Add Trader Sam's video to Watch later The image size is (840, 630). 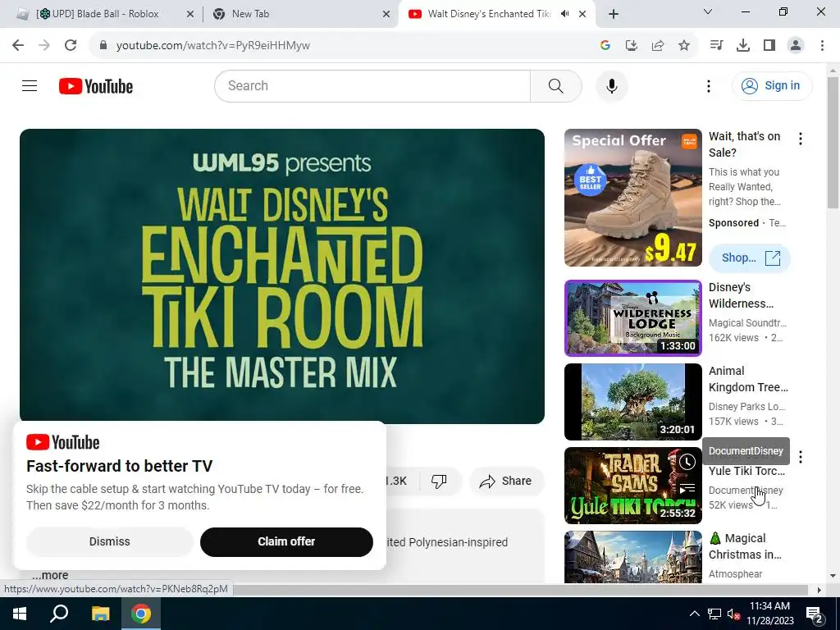tap(687, 462)
